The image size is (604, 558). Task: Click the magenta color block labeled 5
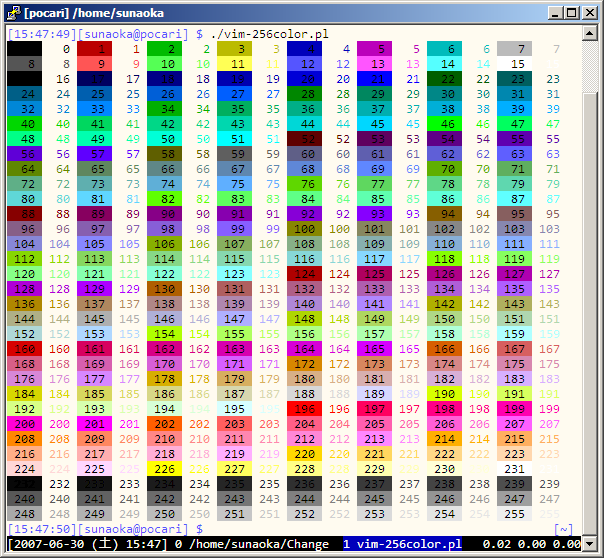click(x=374, y=49)
